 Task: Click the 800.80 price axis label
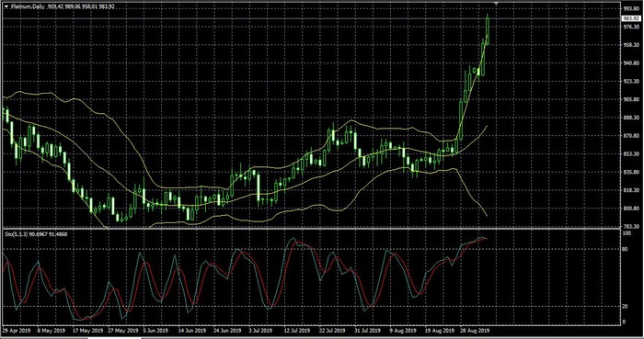point(632,209)
